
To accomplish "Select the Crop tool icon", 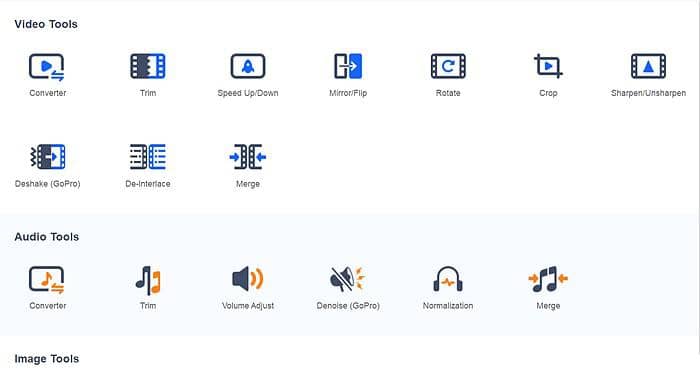I will click(548, 66).
